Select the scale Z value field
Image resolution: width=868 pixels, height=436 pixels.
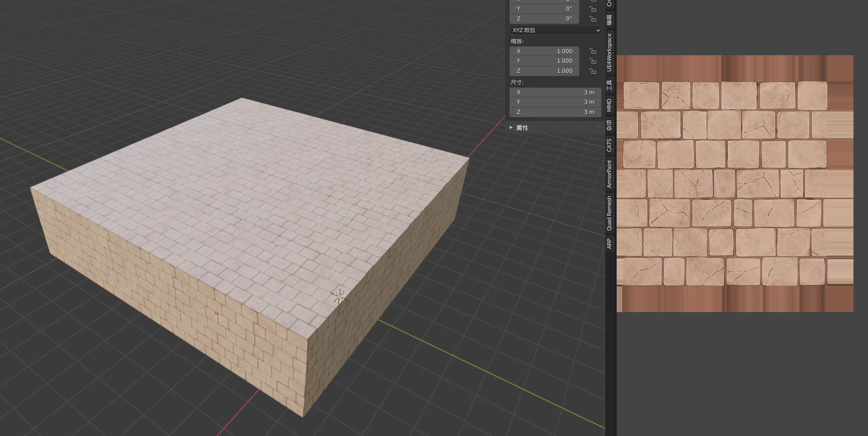(544, 71)
